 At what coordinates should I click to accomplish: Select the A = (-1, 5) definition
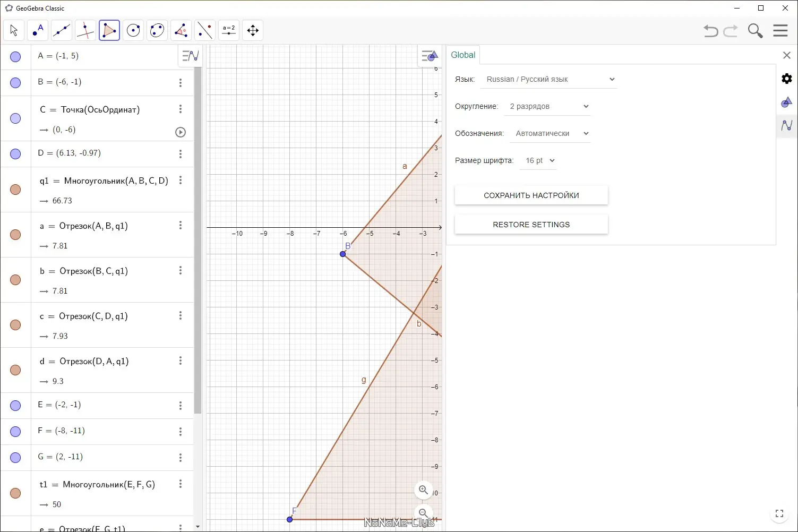58,56
